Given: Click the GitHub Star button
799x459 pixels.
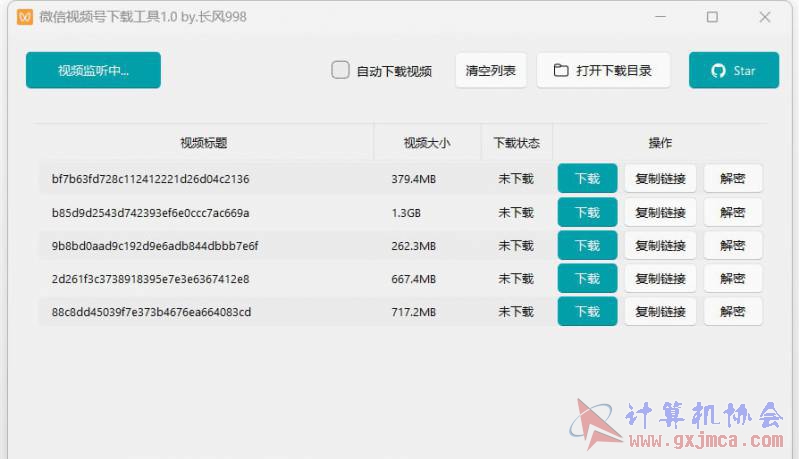Looking at the screenshot, I should (x=734, y=70).
